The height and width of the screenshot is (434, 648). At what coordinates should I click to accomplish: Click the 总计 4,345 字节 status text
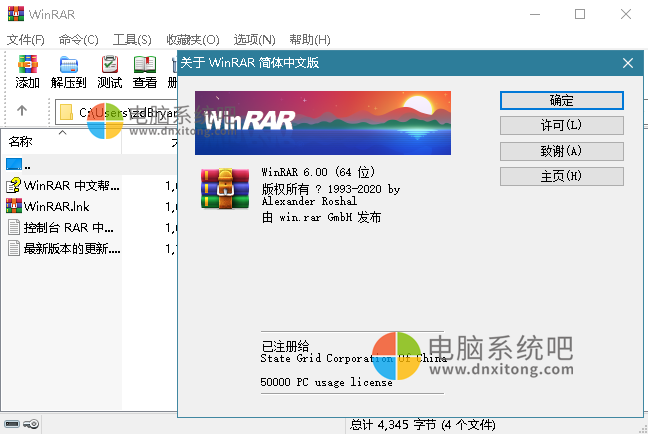click(422, 424)
